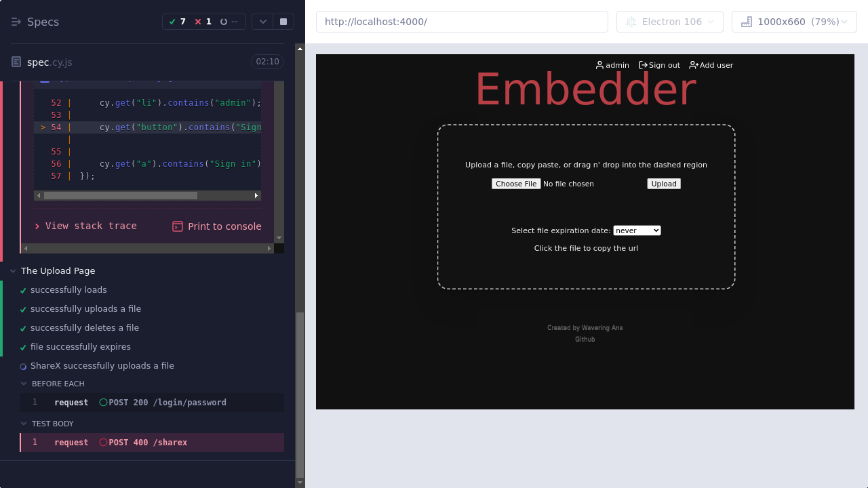Click Sign out in the app
Viewport: 868px width, 488px height.
tap(659, 65)
